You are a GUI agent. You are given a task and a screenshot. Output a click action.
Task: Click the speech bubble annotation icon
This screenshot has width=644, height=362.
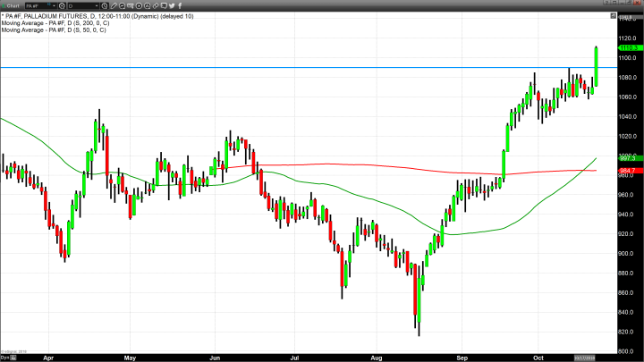(122, 5)
